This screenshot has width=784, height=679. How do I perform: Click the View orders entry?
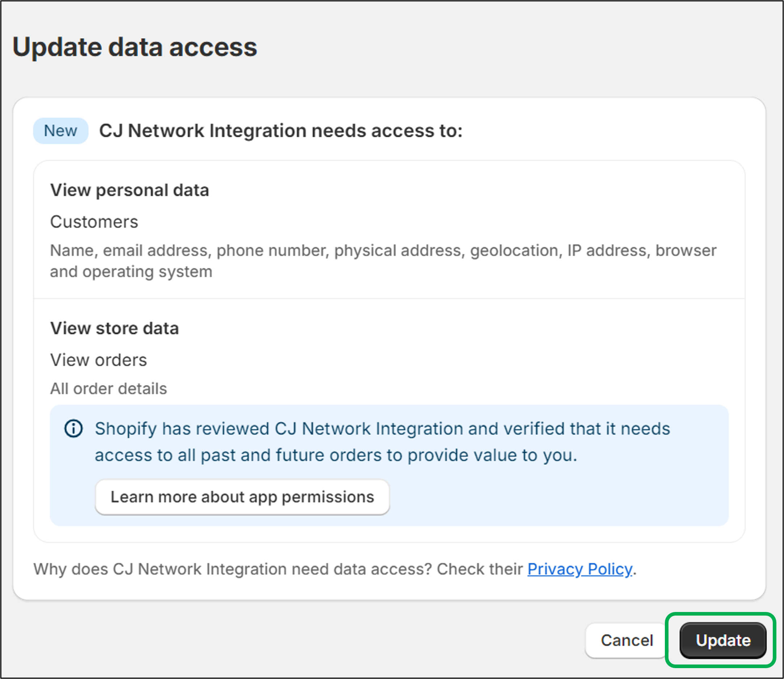(x=98, y=360)
